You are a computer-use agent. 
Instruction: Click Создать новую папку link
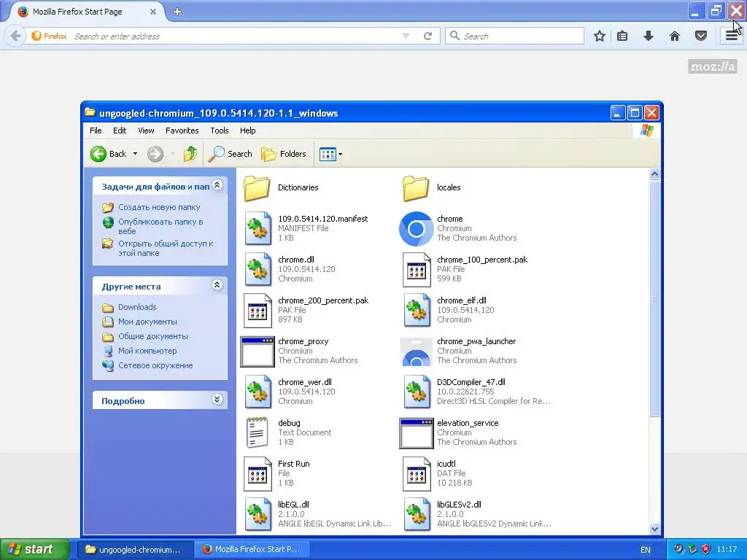[x=159, y=207]
